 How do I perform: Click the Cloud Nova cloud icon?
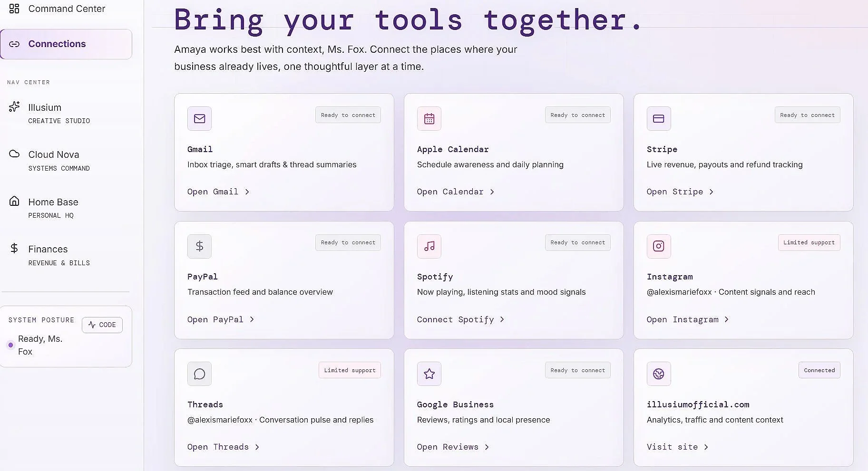click(14, 154)
